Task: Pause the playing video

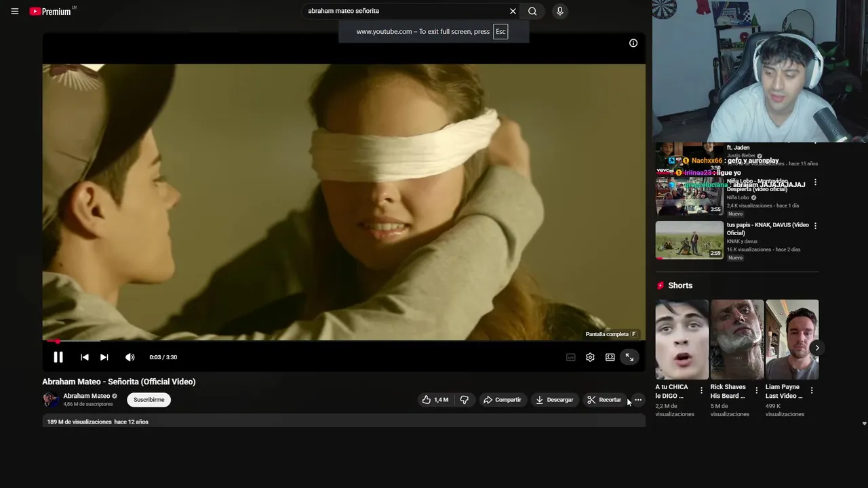Action: [58, 357]
